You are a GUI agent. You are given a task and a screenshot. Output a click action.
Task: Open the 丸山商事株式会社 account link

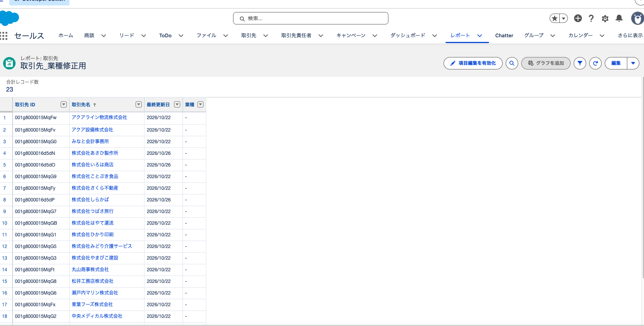(90, 270)
